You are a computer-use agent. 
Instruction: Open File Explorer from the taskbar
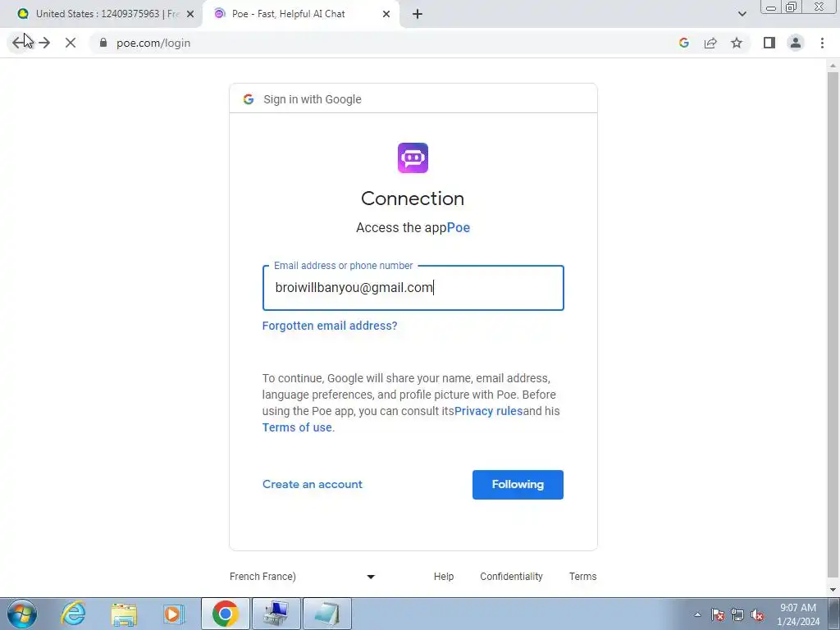(x=124, y=614)
